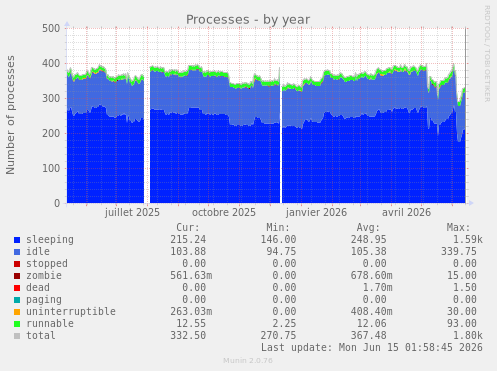Click uninterruptible current value 263.03m

pyautogui.click(x=191, y=312)
